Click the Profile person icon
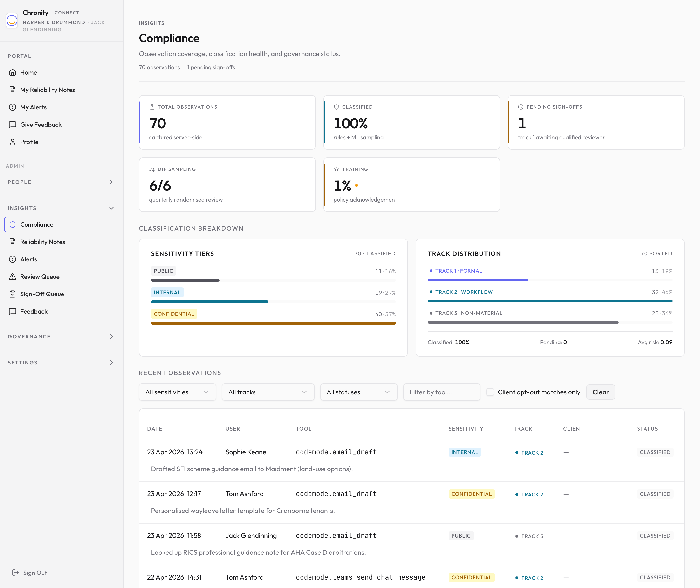The height and width of the screenshot is (588, 700). pos(12,142)
